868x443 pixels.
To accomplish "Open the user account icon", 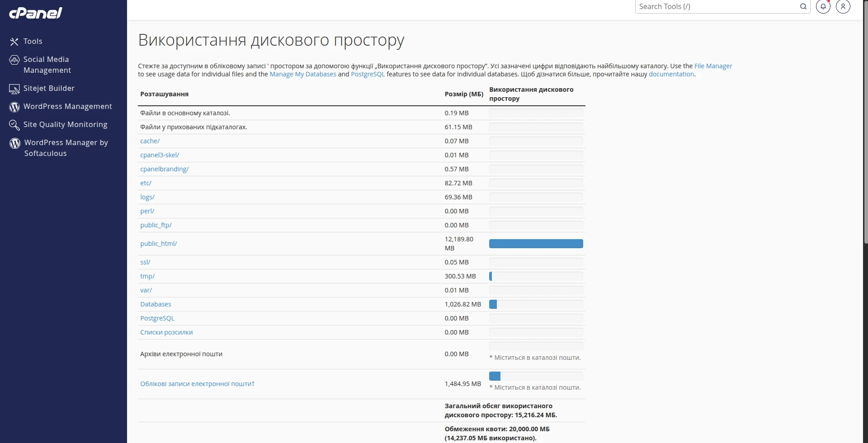I will (x=843, y=7).
